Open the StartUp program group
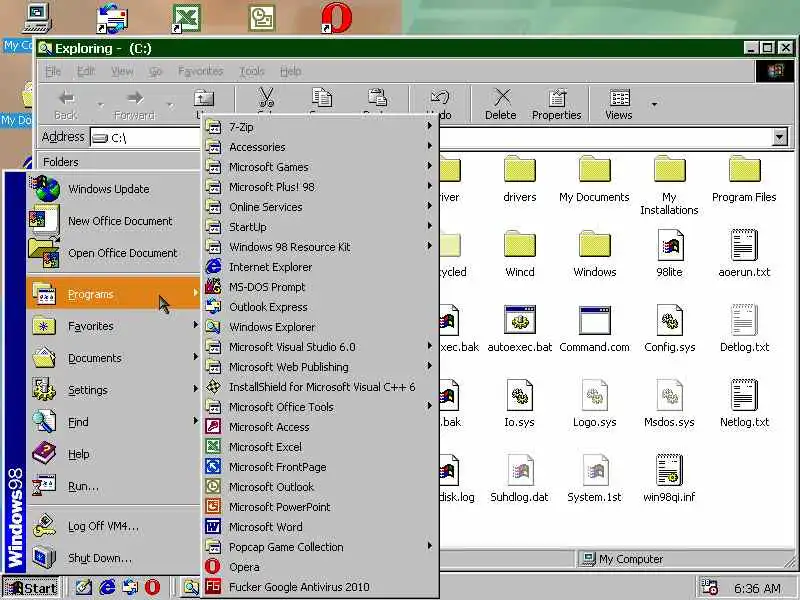This screenshot has height=600, width=800. tap(320, 227)
